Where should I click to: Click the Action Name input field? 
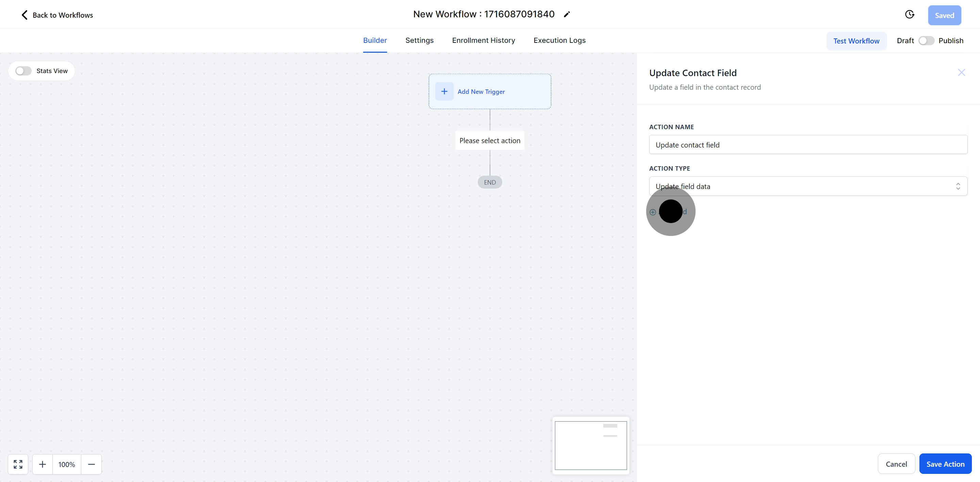pos(808,145)
